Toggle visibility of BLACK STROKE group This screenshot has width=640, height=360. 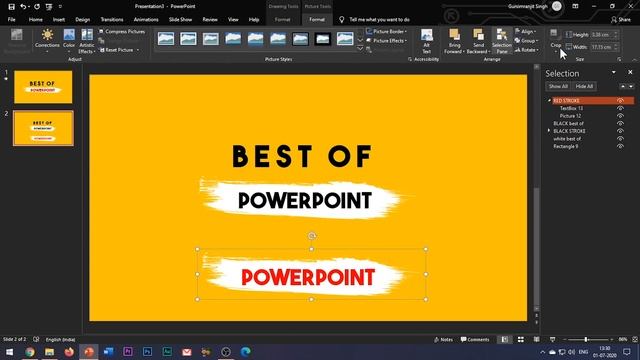620,131
